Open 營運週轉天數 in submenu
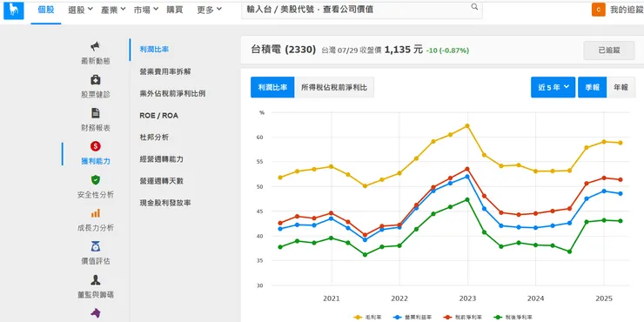Viewport: 644px width, 322px height. pyautogui.click(x=161, y=181)
